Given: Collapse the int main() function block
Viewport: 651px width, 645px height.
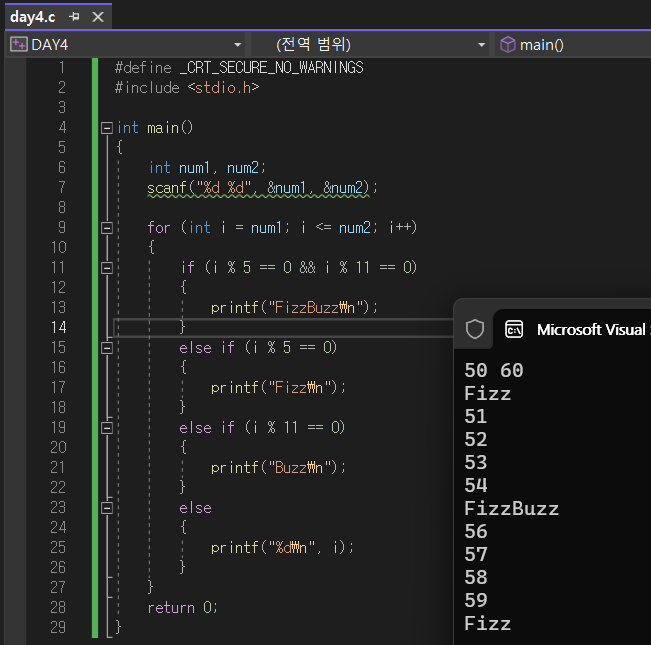Looking at the screenshot, I should [107, 128].
